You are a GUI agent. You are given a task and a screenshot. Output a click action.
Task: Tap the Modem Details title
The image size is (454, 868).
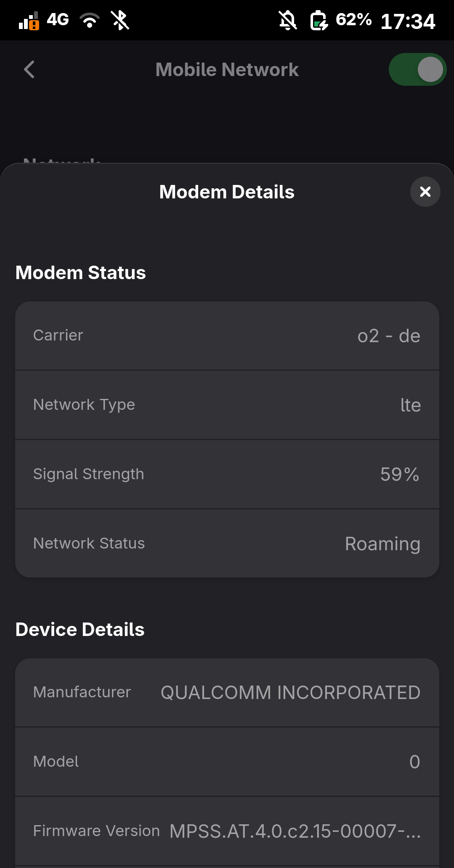[x=227, y=192]
